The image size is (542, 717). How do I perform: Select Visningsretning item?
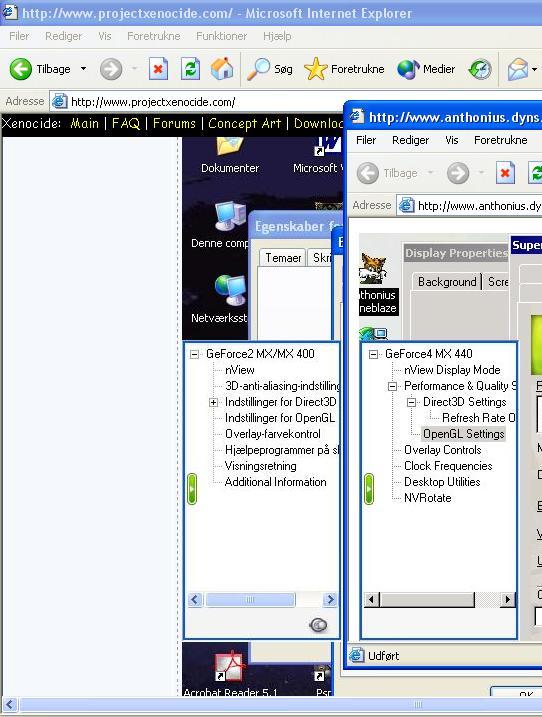click(x=261, y=466)
